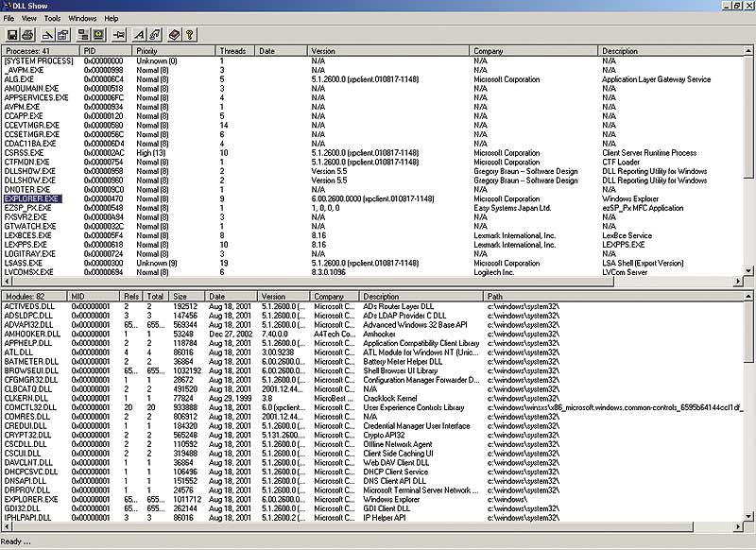The width and height of the screenshot is (756, 550).
Task: Open the properties toolbar icon
Action: (63, 35)
